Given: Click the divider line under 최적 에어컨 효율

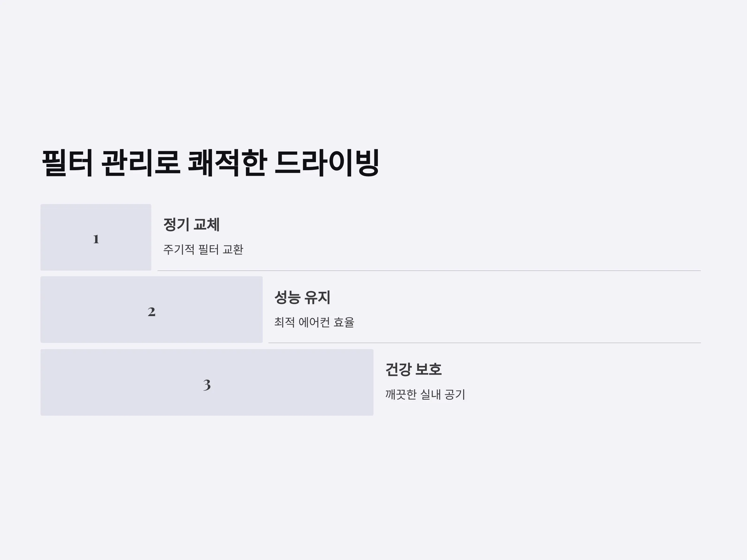Looking at the screenshot, I should coord(485,343).
